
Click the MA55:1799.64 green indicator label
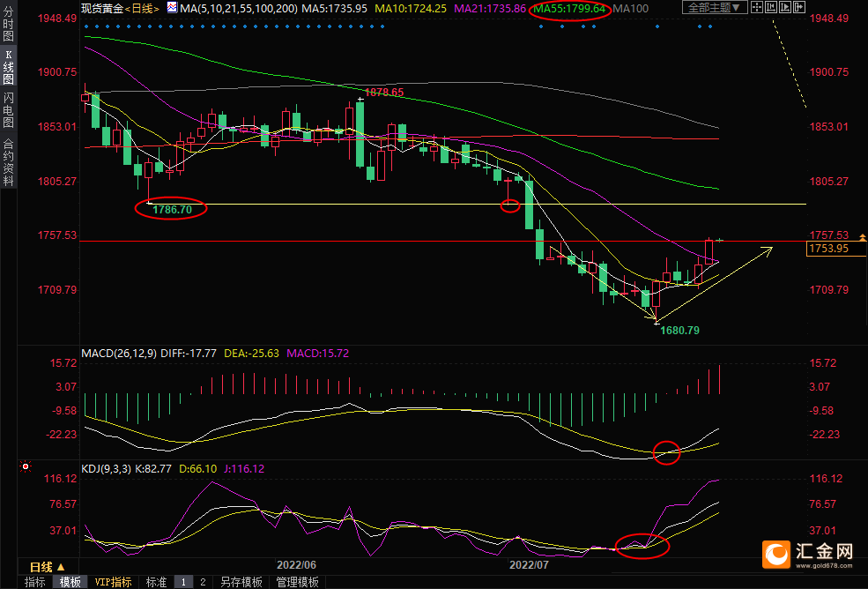pyautogui.click(x=568, y=8)
